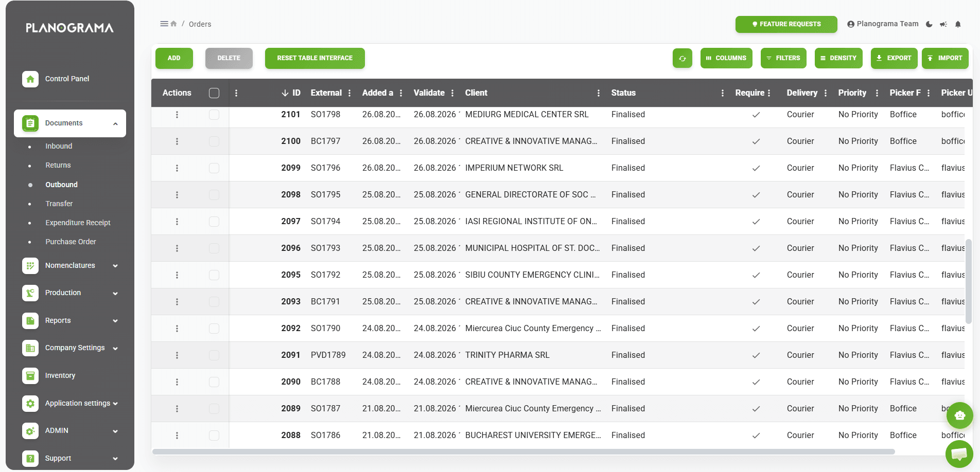Image resolution: width=980 pixels, height=472 pixels.
Task: Open Inbound documents
Action: click(x=59, y=146)
